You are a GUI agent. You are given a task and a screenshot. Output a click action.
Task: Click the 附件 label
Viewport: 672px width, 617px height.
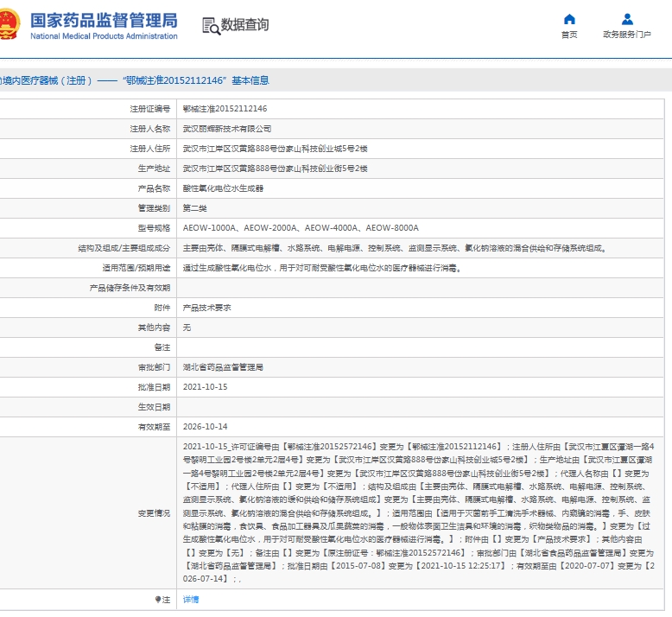(x=162, y=308)
